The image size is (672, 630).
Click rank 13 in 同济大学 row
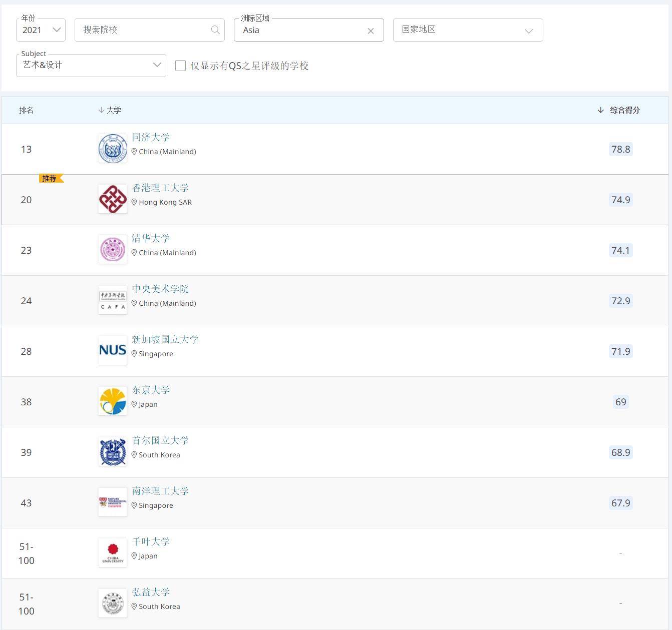(26, 149)
